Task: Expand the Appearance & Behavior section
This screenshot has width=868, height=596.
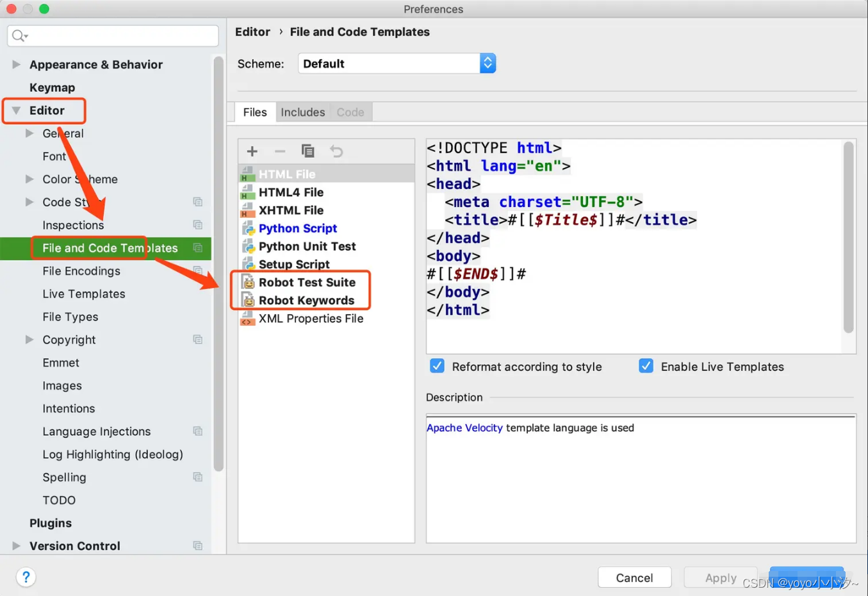Action: click(16, 64)
